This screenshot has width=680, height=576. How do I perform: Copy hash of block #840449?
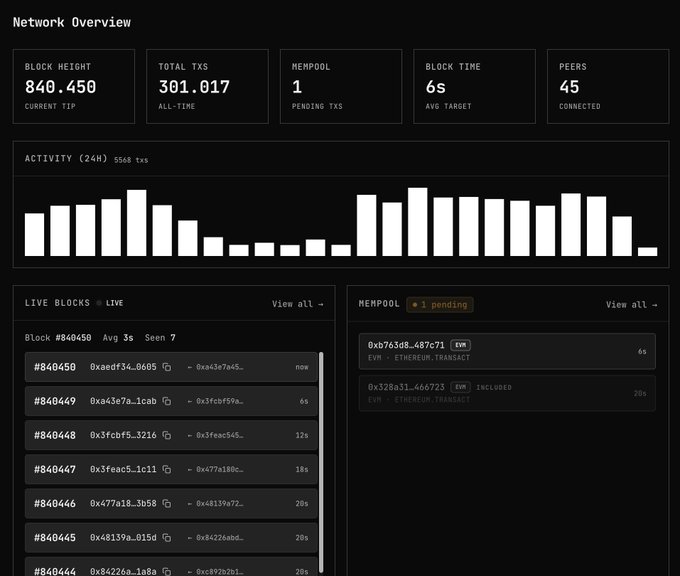point(167,401)
